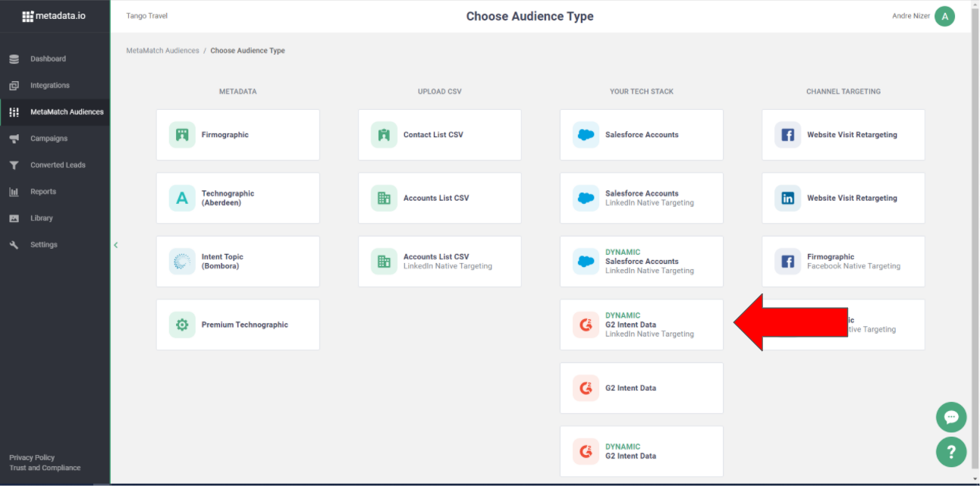Select MetaMatch Audiences in the sidebar
Screen dimensions: 980x486
[66, 112]
